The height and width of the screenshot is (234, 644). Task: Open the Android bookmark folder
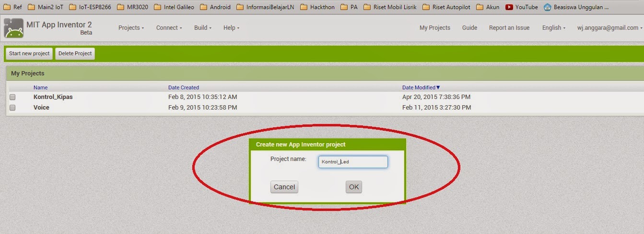click(x=215, y=7)
